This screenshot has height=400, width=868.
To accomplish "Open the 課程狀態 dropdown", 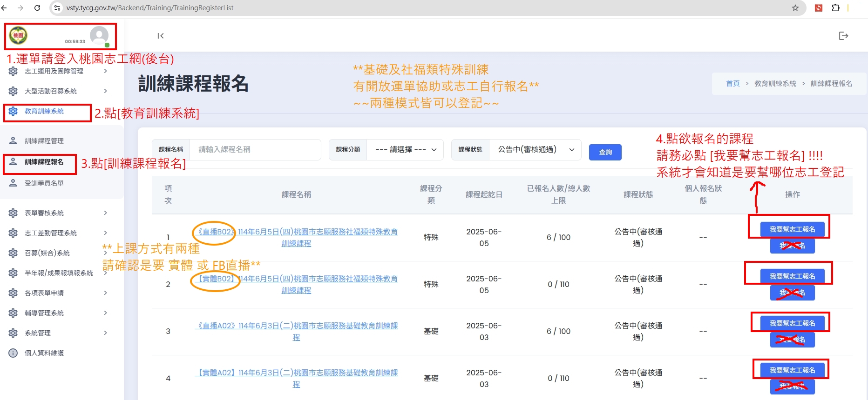I will click(x=535, y=150).
